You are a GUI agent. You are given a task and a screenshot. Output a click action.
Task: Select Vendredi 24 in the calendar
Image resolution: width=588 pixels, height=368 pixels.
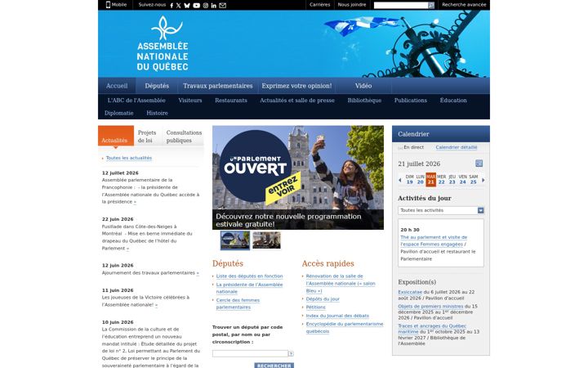click(x=463, y=179)
